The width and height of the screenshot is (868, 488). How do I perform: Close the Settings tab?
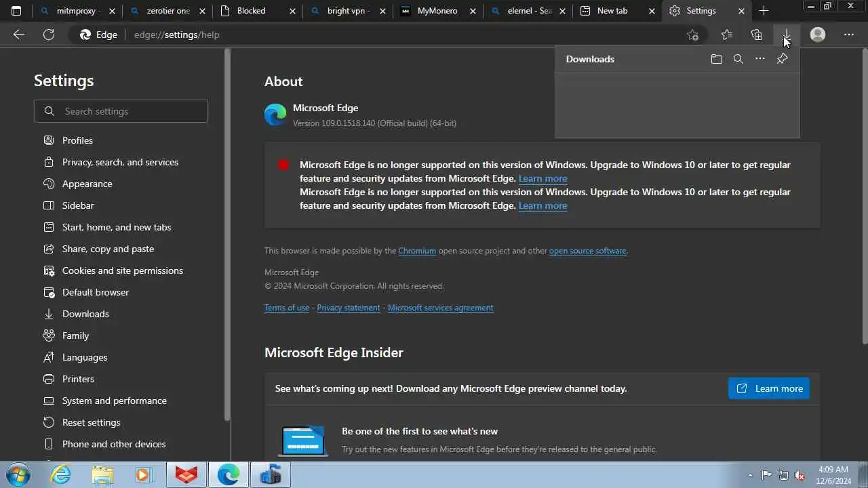tap(741, 11)
